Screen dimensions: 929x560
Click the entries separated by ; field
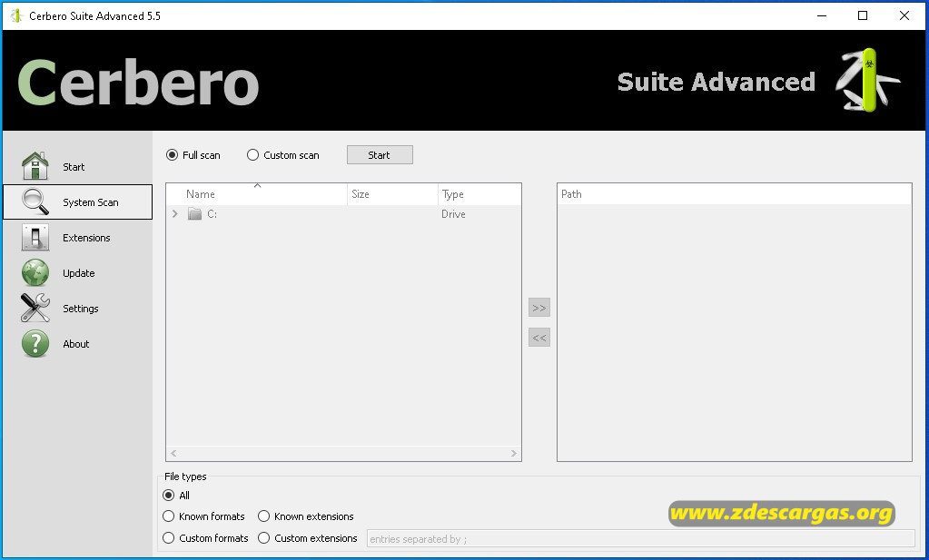(x=641, y=539)
